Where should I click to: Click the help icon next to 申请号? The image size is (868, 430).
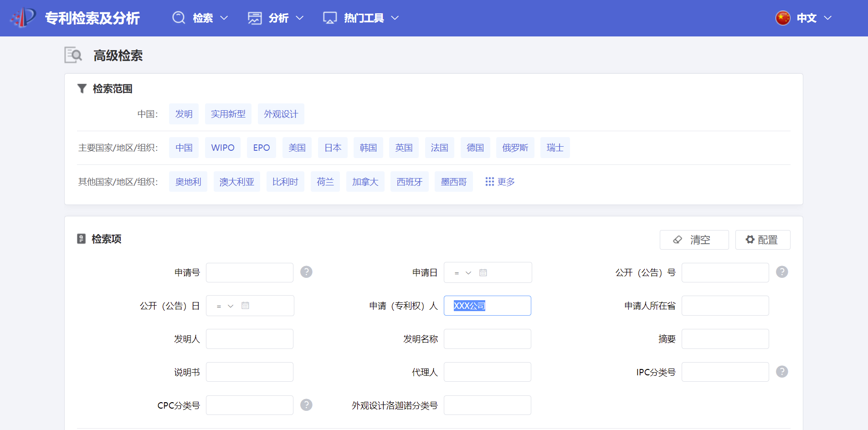click(x=306, y=272)
